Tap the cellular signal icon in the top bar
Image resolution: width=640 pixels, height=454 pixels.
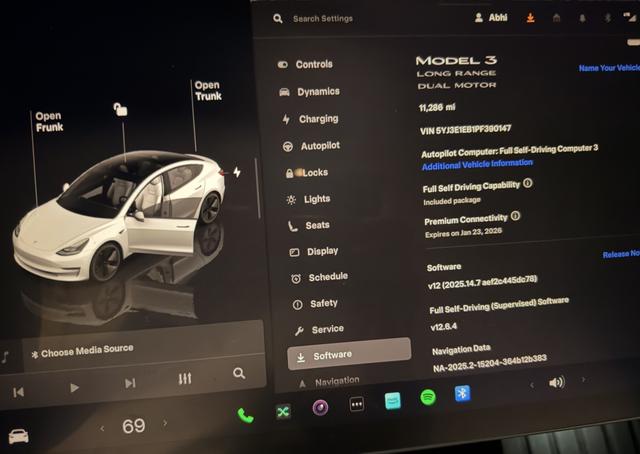point(630,17)
